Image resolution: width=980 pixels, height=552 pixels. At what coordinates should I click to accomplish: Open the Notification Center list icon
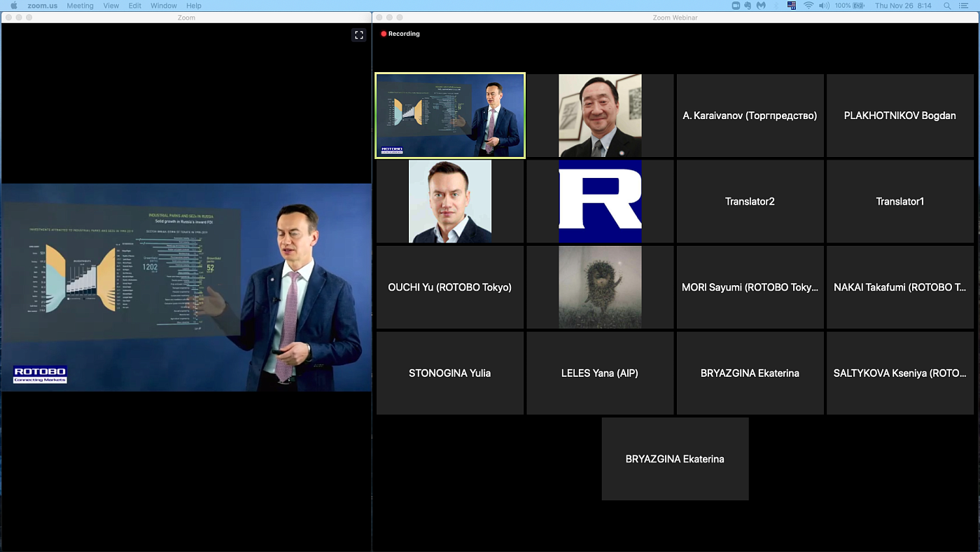tap(964, 6)
